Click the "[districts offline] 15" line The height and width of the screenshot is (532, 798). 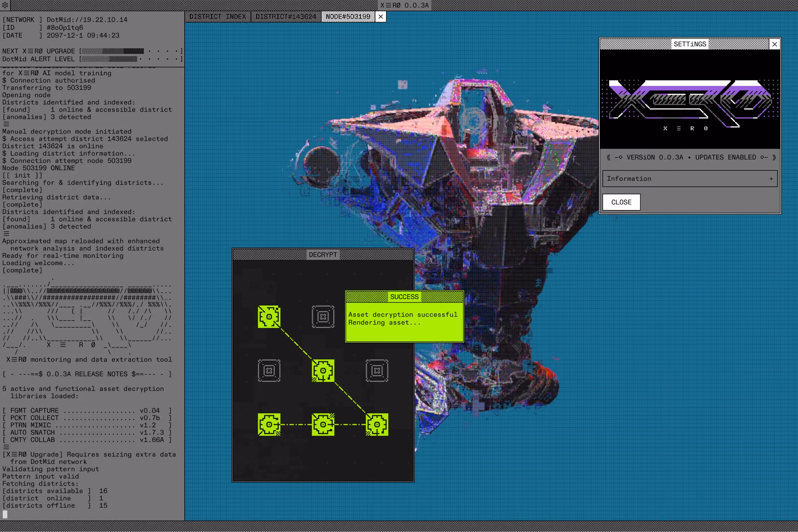[x=55, y=506]
